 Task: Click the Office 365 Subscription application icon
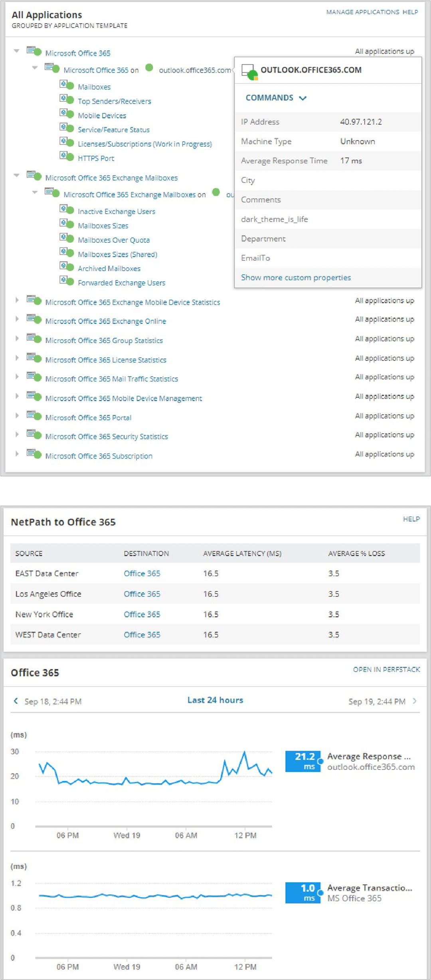(34, 454)
